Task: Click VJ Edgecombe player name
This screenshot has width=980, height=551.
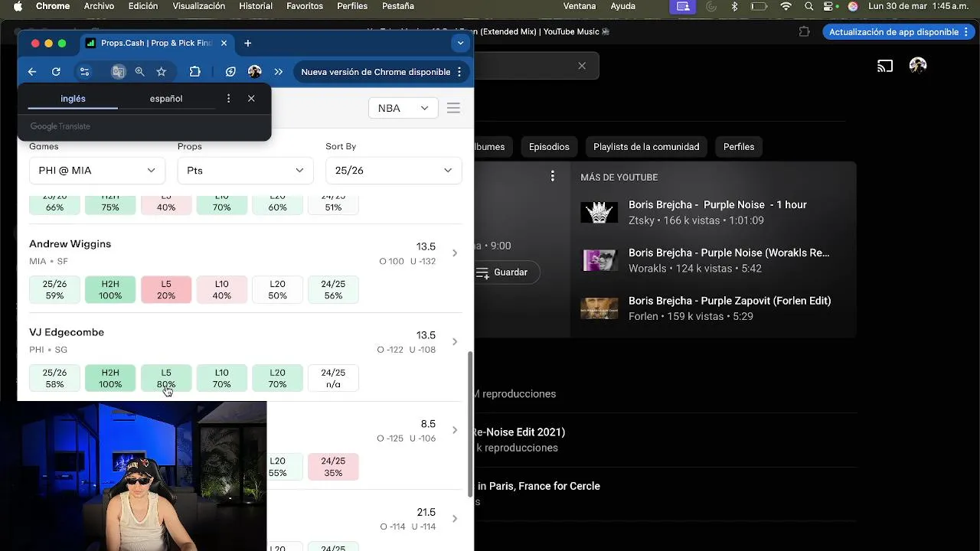Action: 67,333
